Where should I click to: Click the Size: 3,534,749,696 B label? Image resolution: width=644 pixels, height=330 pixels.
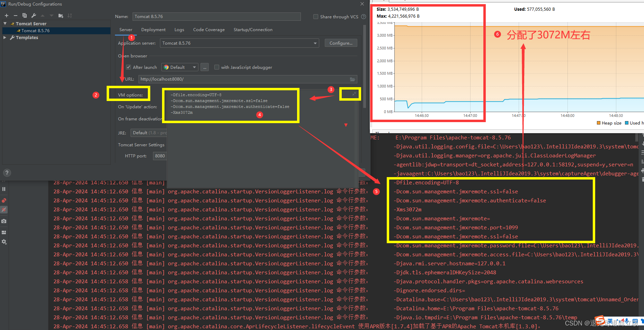(x=398, y=9)
